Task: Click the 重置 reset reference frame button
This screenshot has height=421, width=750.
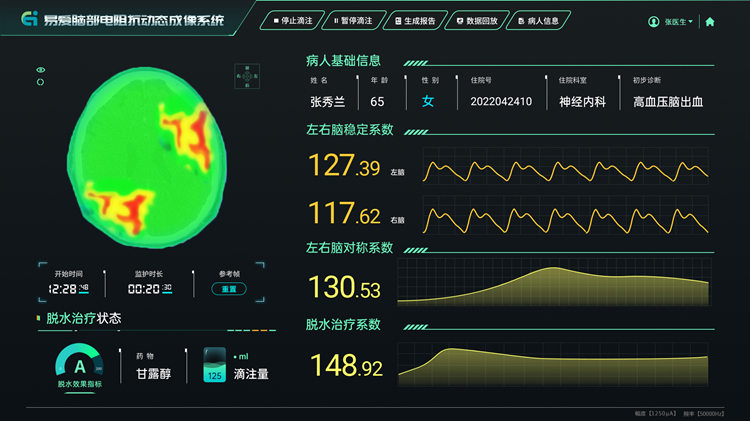Action: pos(229,289)
